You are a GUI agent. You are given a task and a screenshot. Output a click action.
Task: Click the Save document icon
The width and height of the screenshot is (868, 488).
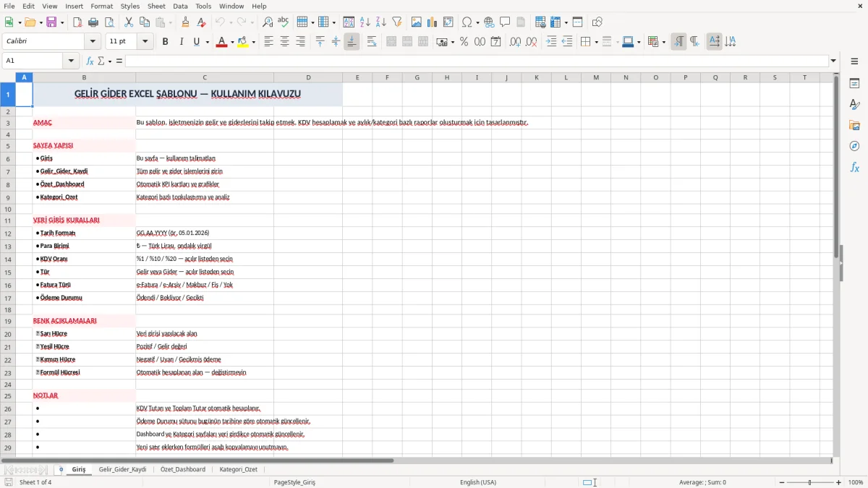click(x=51, y=22)
